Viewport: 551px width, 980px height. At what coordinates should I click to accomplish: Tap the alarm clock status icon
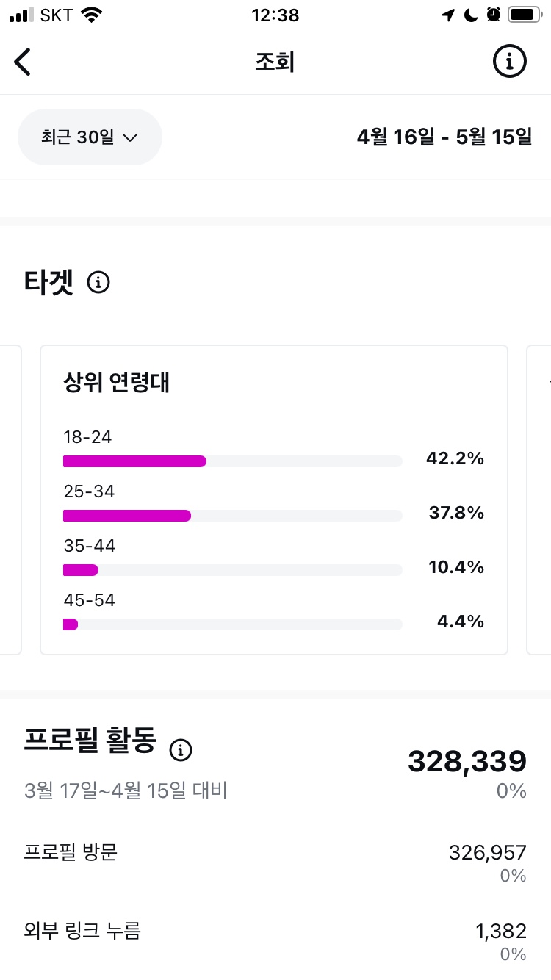coord(493,15)
